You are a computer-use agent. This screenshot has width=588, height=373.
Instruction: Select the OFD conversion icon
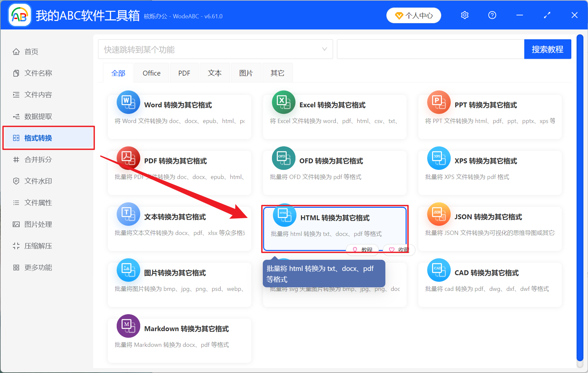[x=283, y=158]
